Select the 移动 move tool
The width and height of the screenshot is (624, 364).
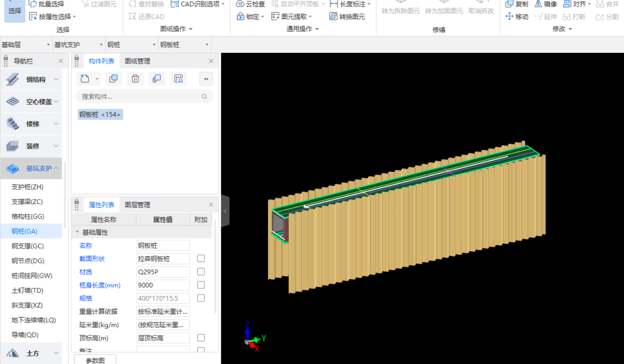pyautogui.click(x=517, y=16)
